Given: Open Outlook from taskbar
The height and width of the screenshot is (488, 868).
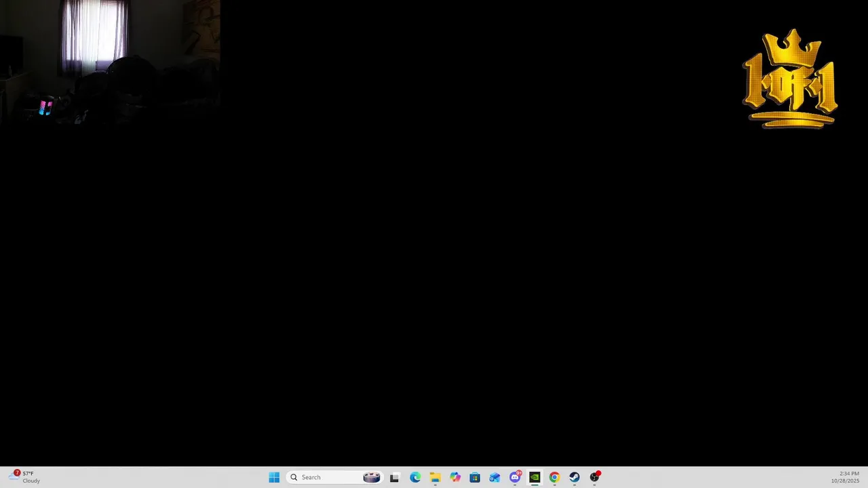Looking at the screenshot, I should tap(495, 477).
